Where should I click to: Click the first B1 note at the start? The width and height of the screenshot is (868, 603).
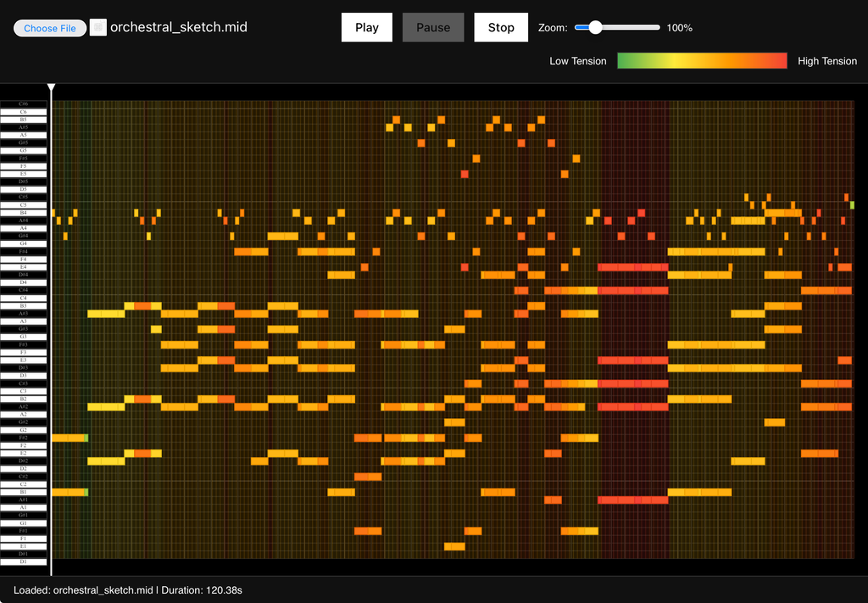pyautogui.click(x=70, y=492)
